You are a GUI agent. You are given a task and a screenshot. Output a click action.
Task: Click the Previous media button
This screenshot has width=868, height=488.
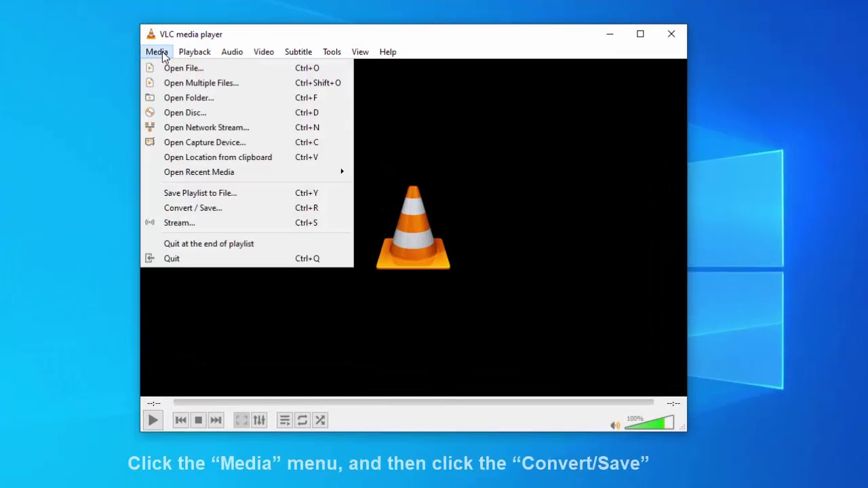click(180, 420)
